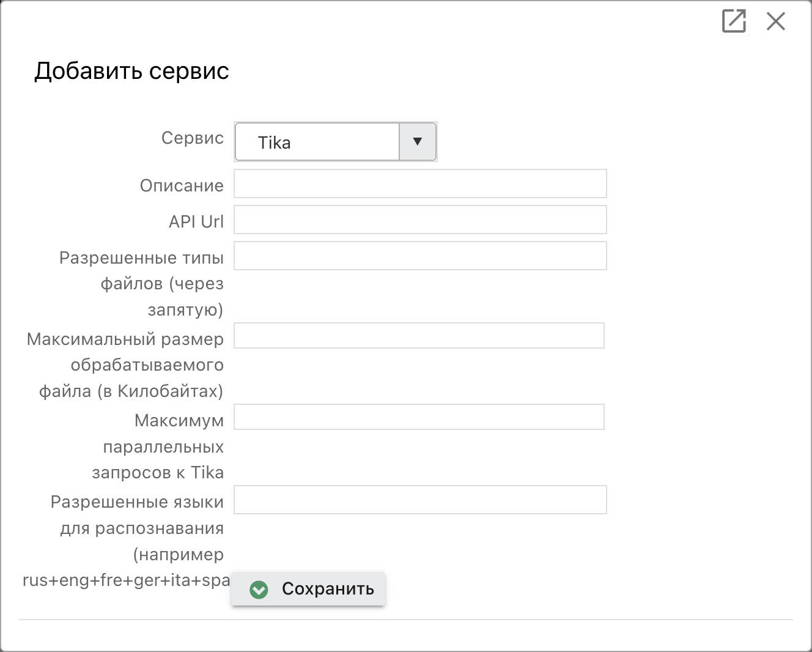Click the Сервис dropdown arrow button
The width and height of the screenshot is (812, 652).
(x=418, y=142)
